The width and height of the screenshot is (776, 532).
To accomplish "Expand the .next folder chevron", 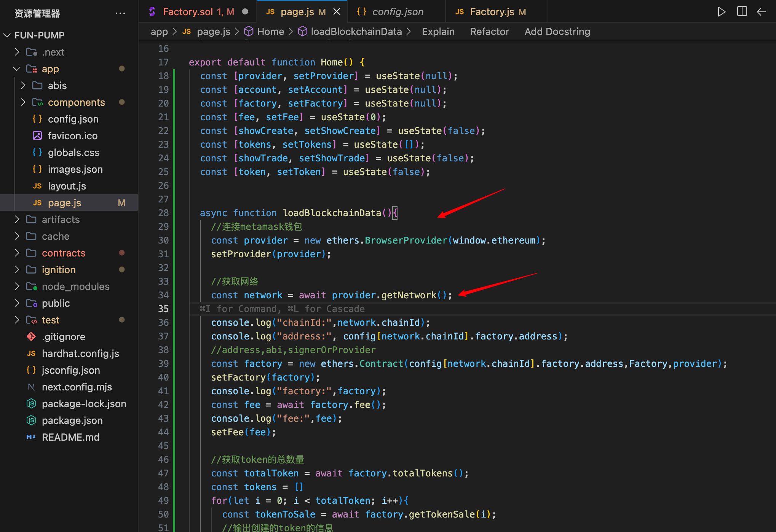I will click(x=17, y=52).
